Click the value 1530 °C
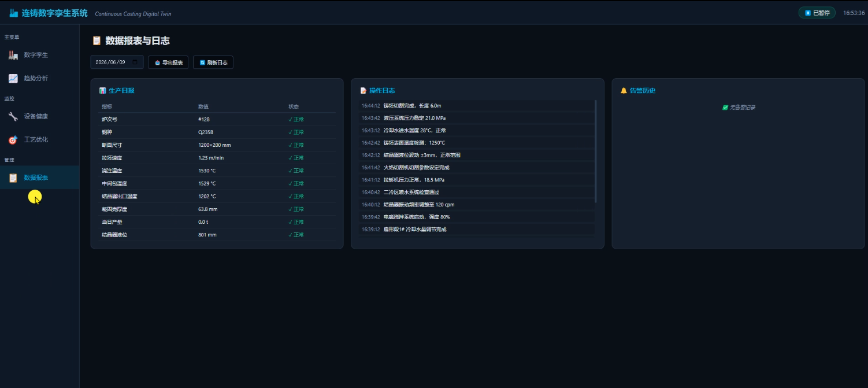Screen dimensions: 868x388 coord(207,171)
